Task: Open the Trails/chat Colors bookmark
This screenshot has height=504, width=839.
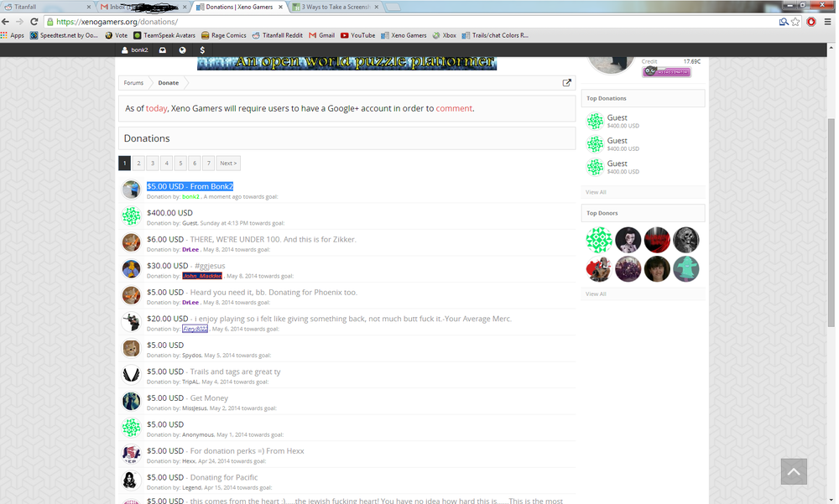Action: pyautogui.click(x=496, y=35)
